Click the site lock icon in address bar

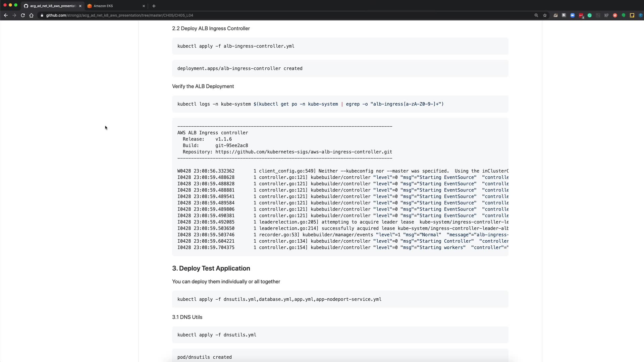(x=42, y=15)
